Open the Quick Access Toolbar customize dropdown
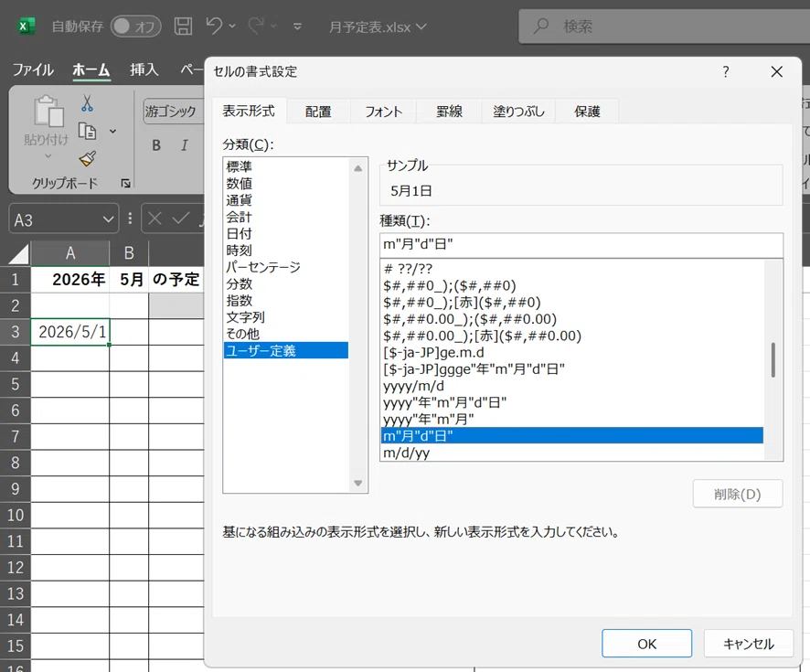810x672 pixels. coord(297,27)
